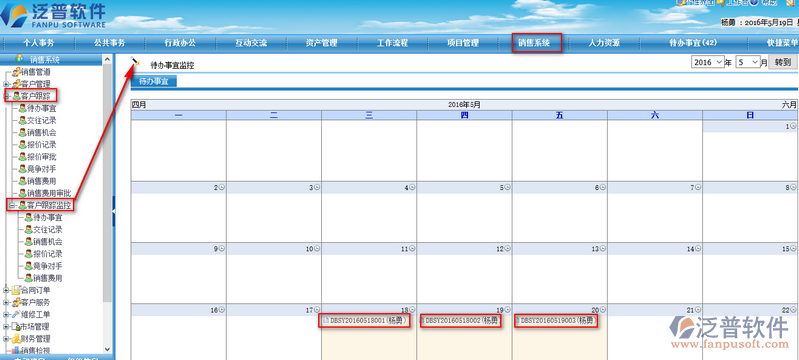The height and width of the screenshot is (360, 799).
Task: Click the 合同订单 folder icon
Action: click(16, 290)
